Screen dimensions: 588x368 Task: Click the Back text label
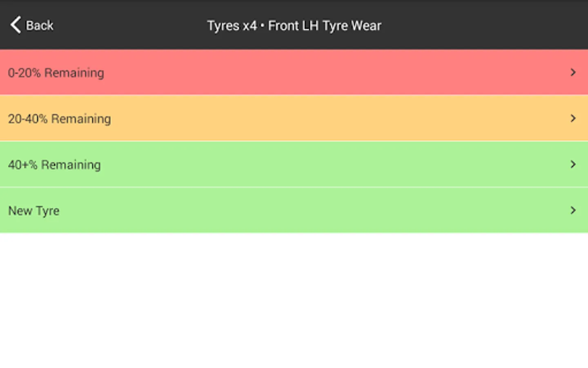tap(40, 25)
